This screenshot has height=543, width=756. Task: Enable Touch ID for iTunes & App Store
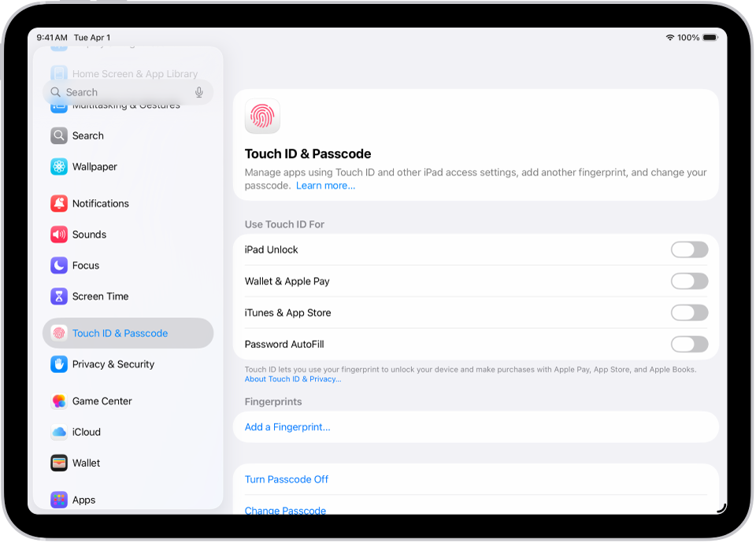click(x=689, y=312)
